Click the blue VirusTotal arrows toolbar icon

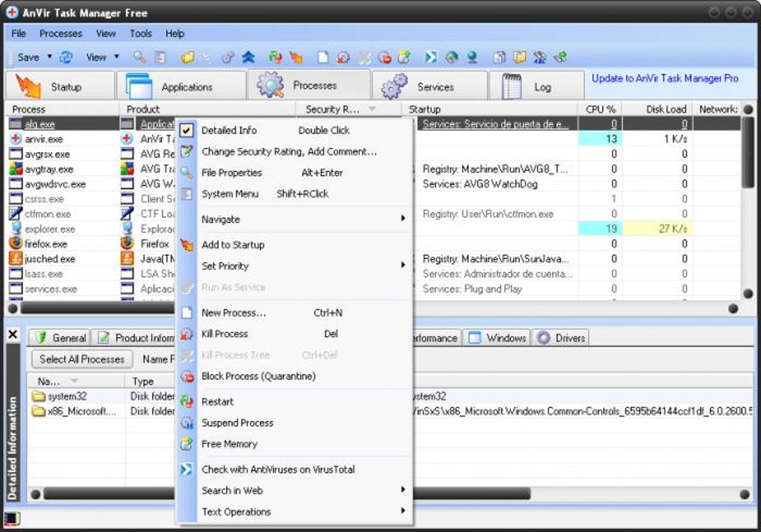coord(430,57)
